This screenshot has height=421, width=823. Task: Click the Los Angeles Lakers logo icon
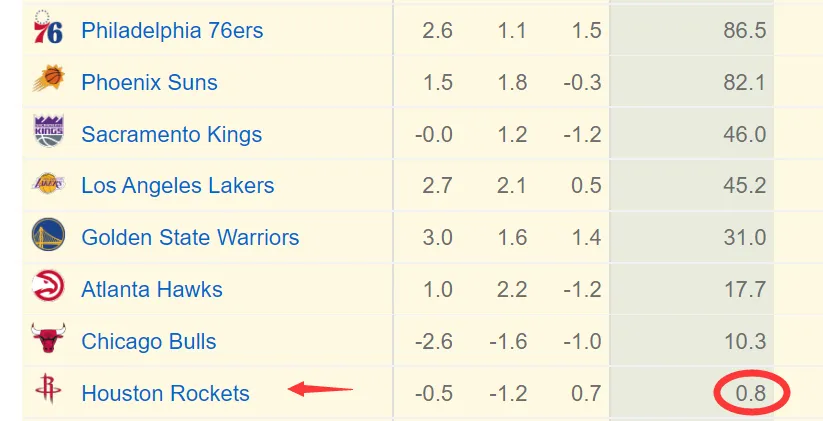point(48,184)
